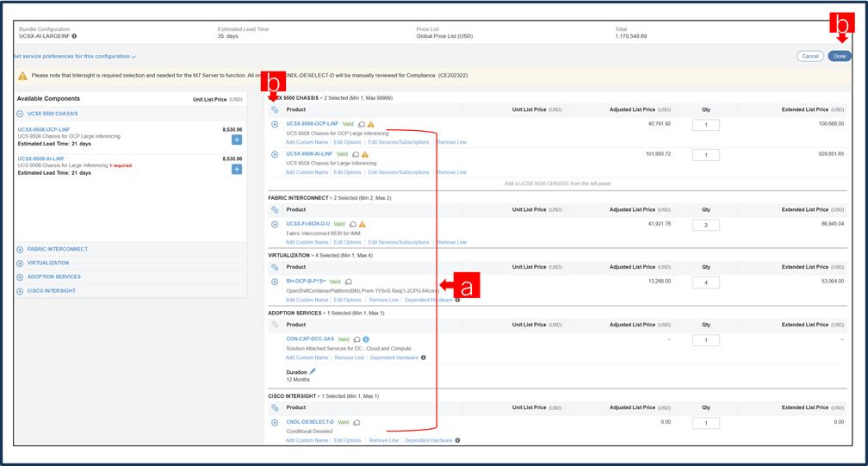Click support headset icon next to selected UCSX-9508-OCP-LINF
The image size is (868, 466).
pos(362,125)
